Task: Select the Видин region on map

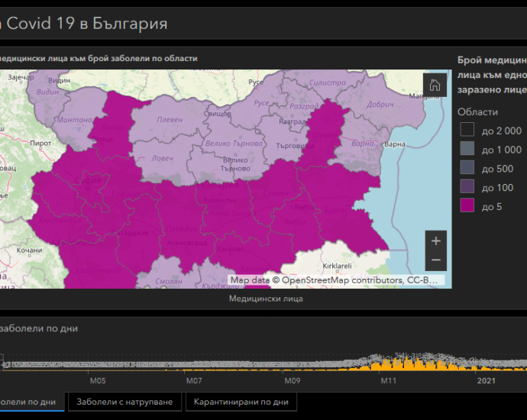Action: 47,92
